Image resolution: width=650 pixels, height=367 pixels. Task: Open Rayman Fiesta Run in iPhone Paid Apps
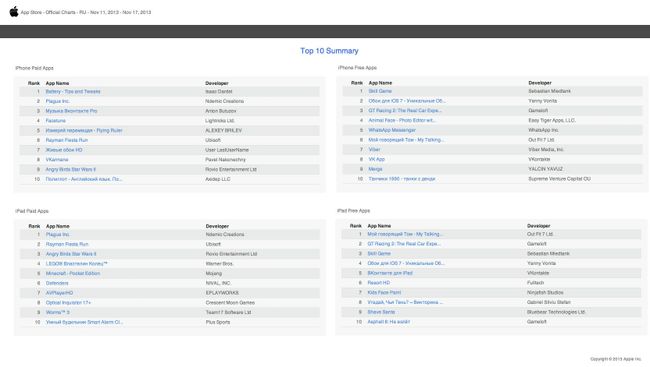pos(67,140)
